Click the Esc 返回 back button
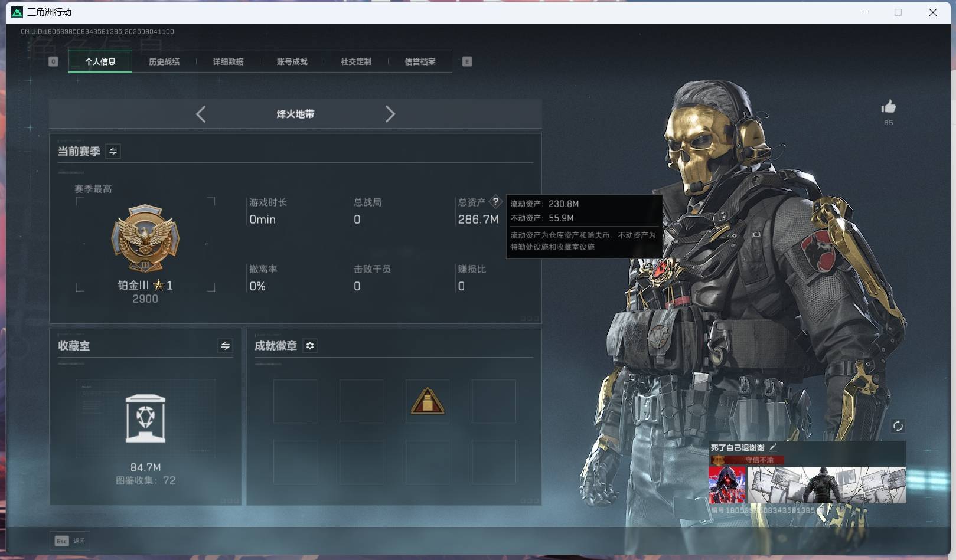The height and width of the screenshot is (560, 956). click(70, 541)
